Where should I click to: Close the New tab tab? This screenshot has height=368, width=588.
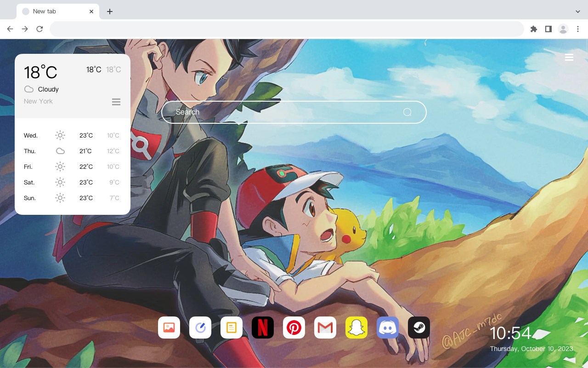point(92,11)
